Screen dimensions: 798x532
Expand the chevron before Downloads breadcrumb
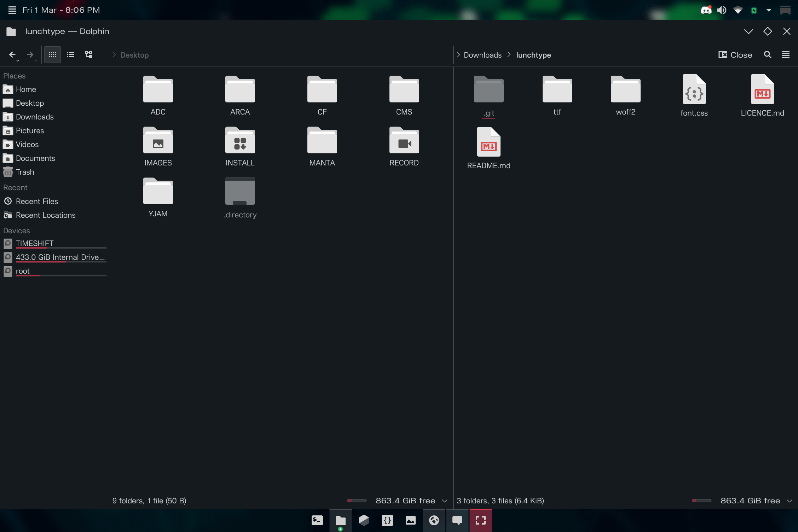pos(458,55)
